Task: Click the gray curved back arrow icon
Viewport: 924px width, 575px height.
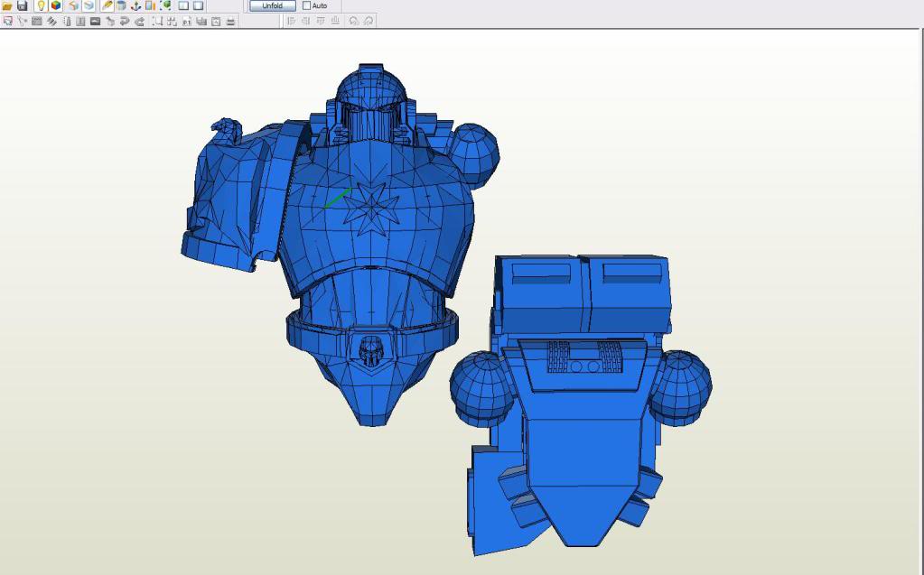Action: point(140,21)
